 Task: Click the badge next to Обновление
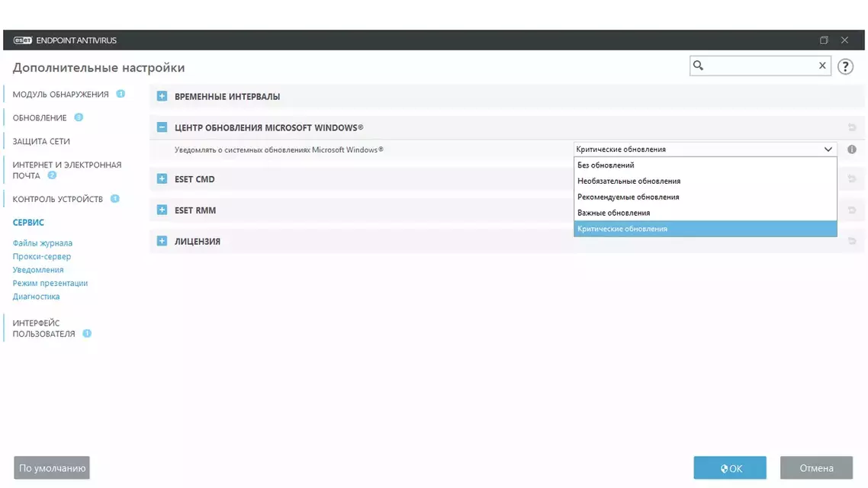pyautogui.click(x=79, y=117)
